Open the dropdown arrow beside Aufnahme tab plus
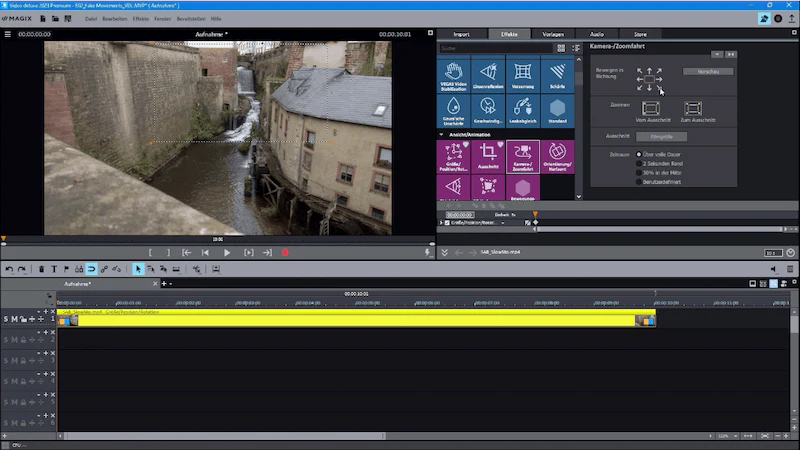 click(x=170, y=284)
